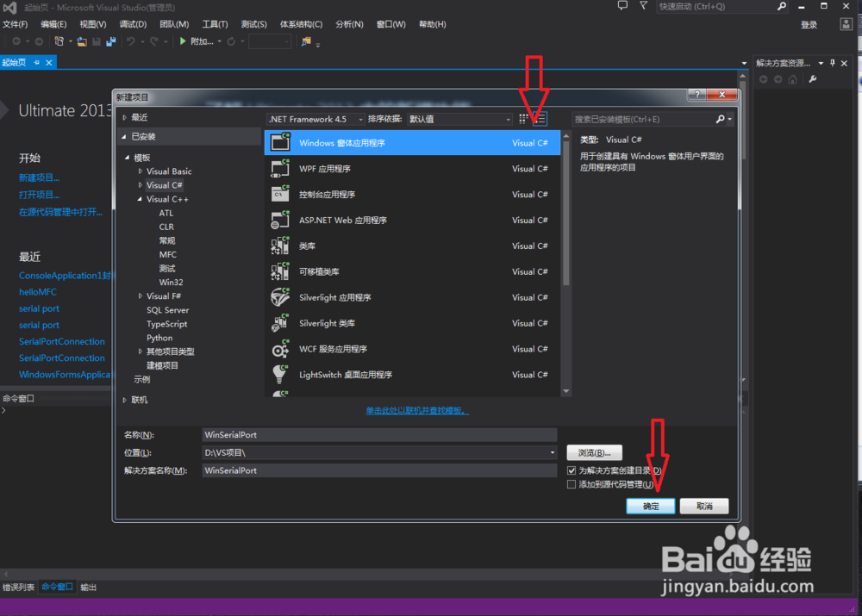The height and width of the screenshot is (616, 862).
Task: Select the Windows 窗体应用程序 template icon
Action: pos(280,142)
